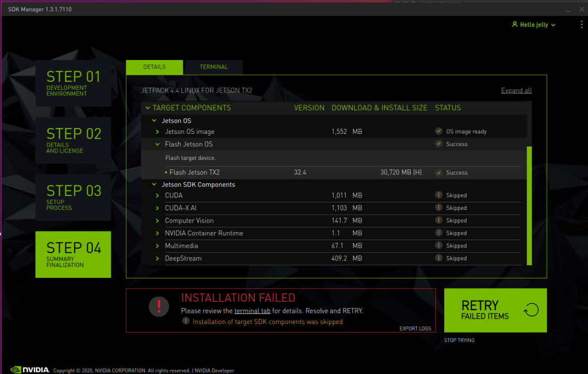Select Step 04 Summary Finalization
The image size is (588, 374).
(x=73, y=254)
